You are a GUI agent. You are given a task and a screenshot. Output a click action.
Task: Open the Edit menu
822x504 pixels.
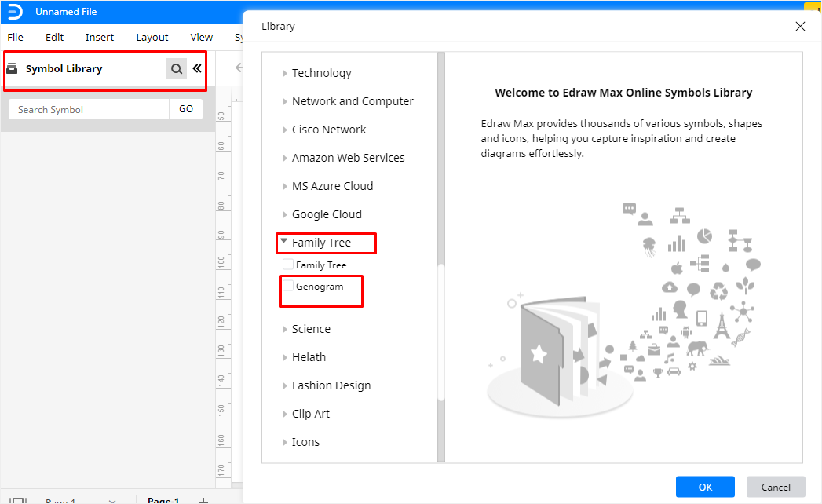coord(54,37)
